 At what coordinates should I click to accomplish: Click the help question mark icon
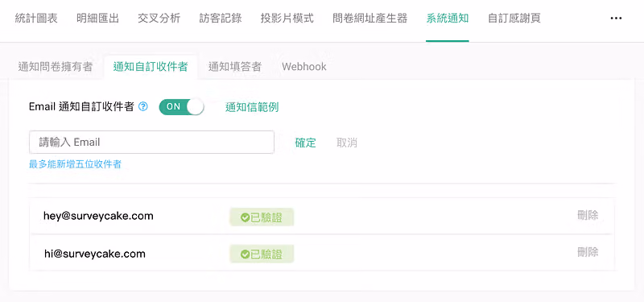click(143, 107)
